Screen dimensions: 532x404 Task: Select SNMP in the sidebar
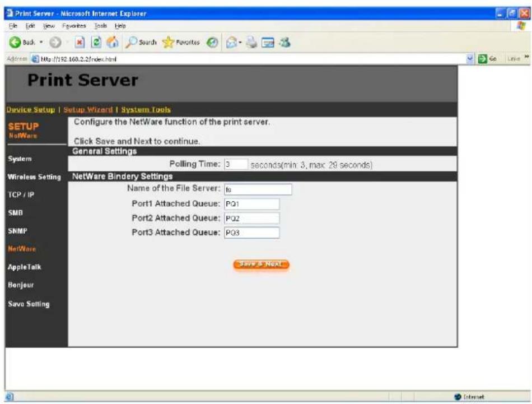[17, 231]
